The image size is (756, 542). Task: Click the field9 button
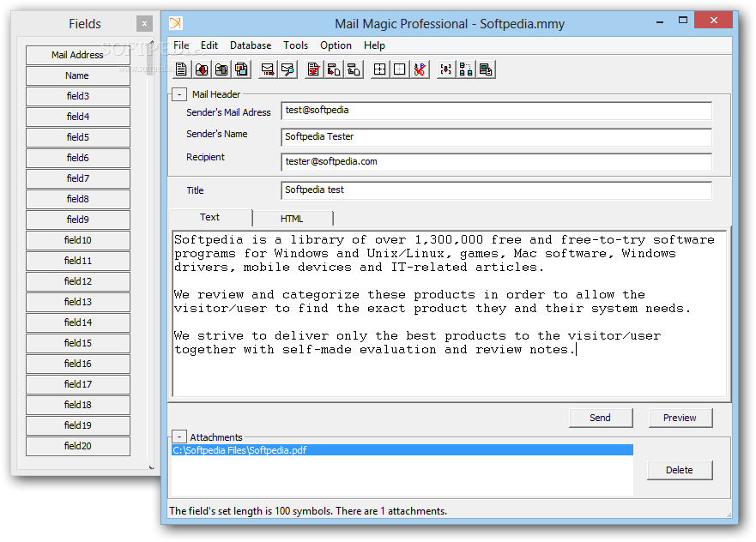77,220
